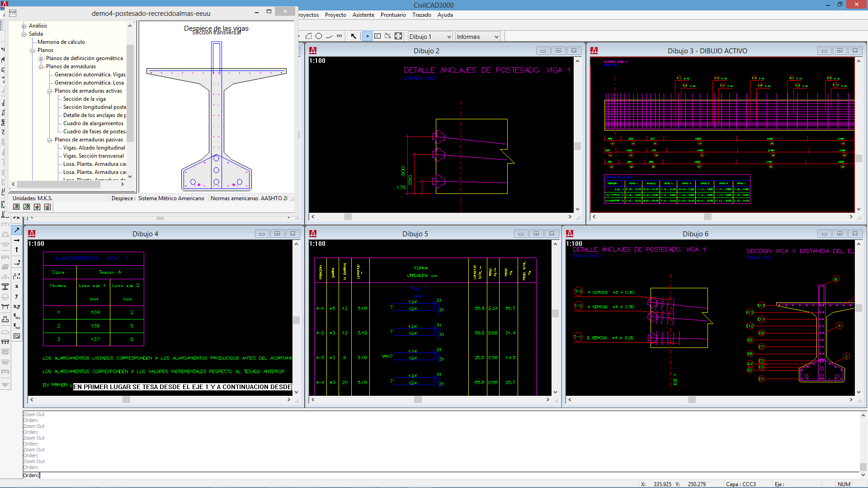Toggle the highlighted point snap button

click(367, 36)
